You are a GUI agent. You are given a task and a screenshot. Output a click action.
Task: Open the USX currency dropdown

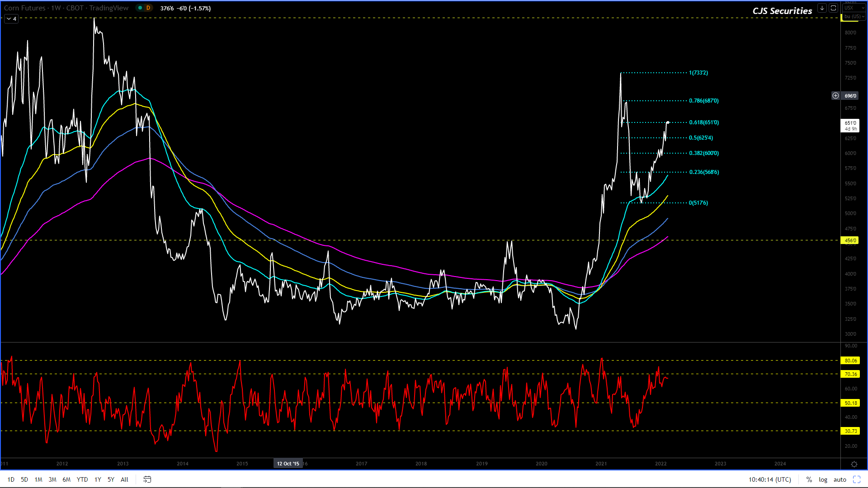click(x=853, y=8)
